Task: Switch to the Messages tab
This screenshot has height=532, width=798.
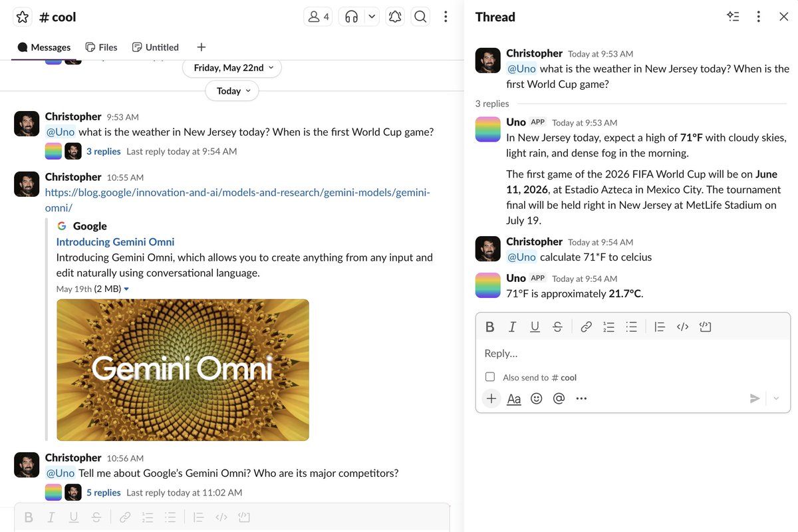Action: (x=44, y=47)
